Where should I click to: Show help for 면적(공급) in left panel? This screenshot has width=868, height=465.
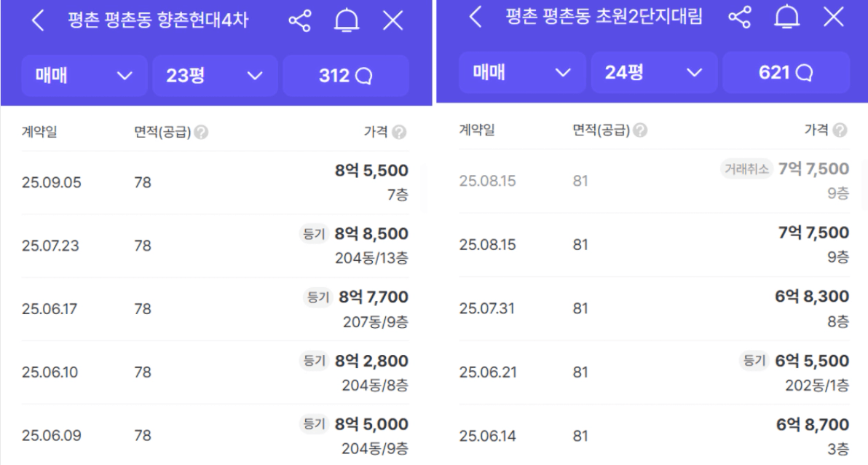(202, 132)
